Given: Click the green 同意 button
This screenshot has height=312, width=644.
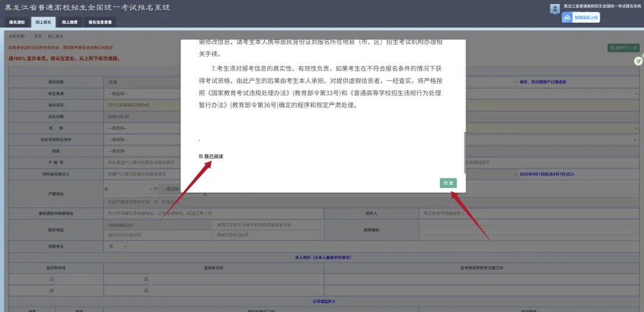Looking at the screenshot, I should pyautogui.click(x=448, y=183).
